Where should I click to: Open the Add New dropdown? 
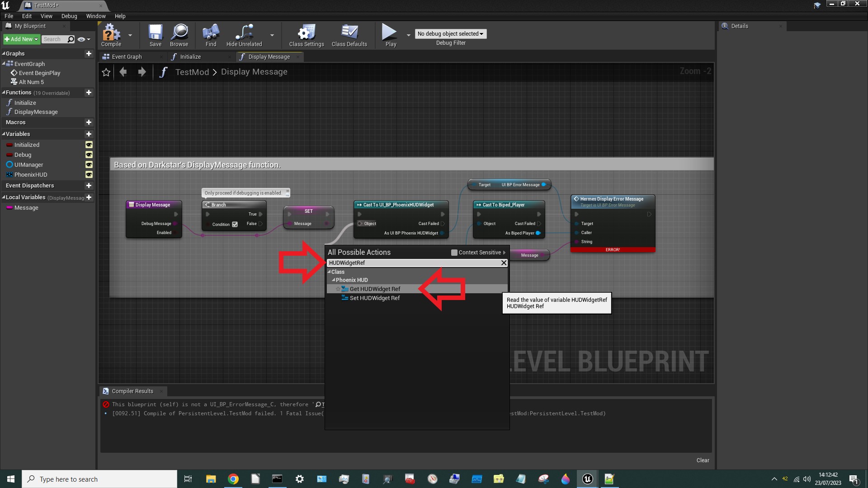point(21,39)
